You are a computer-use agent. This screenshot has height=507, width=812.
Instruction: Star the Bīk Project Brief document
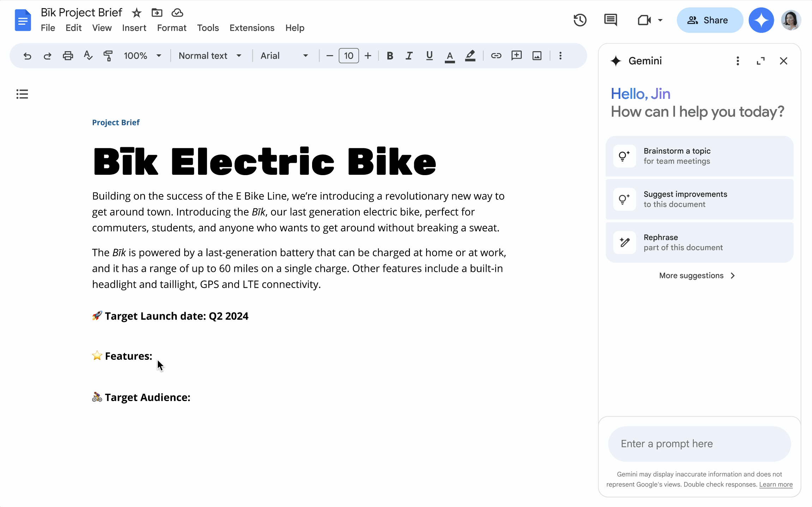(x=136, y=13)
